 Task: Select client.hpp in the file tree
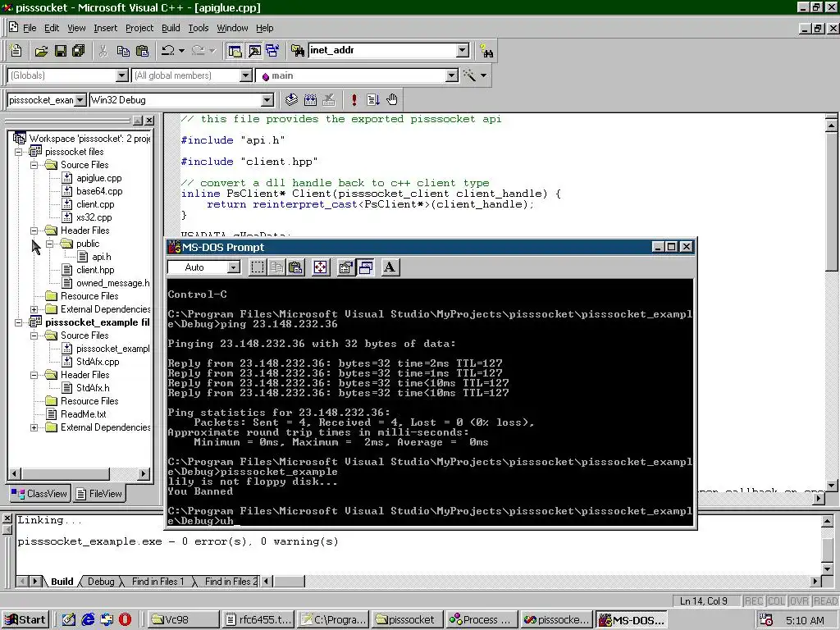tap(95, 270)
